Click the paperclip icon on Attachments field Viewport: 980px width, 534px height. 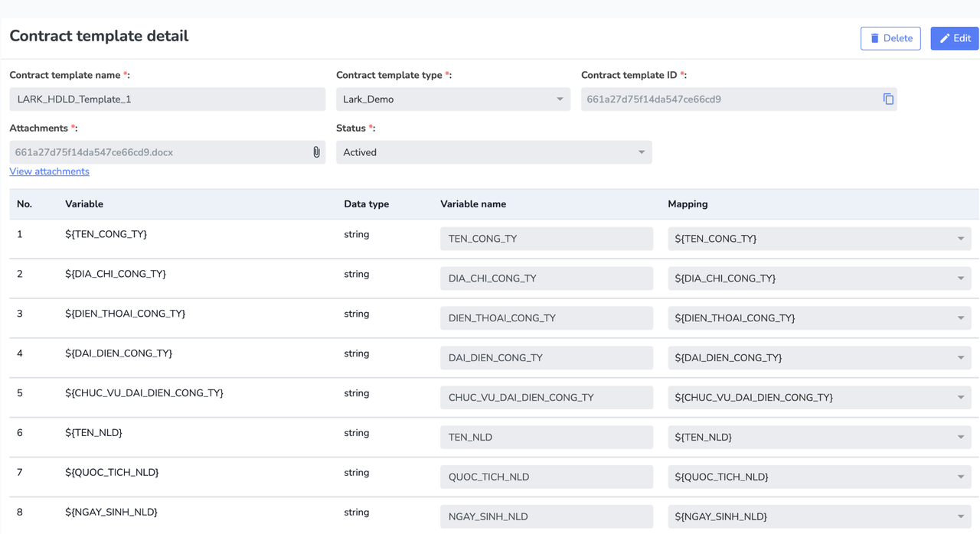point(315,151)
